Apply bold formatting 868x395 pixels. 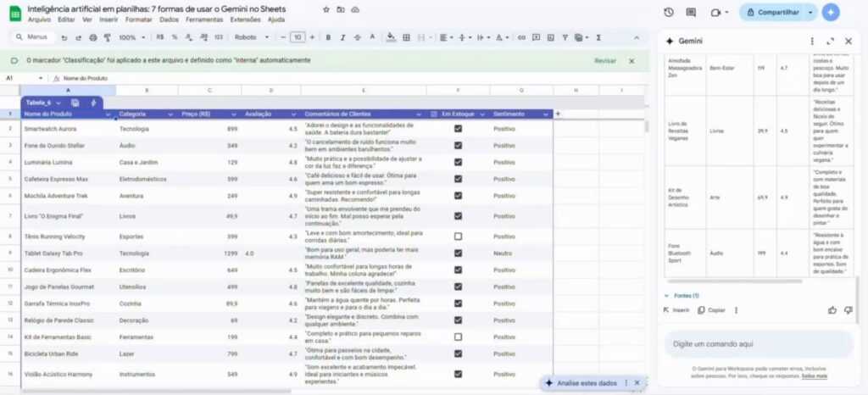(x=328, y=37)
